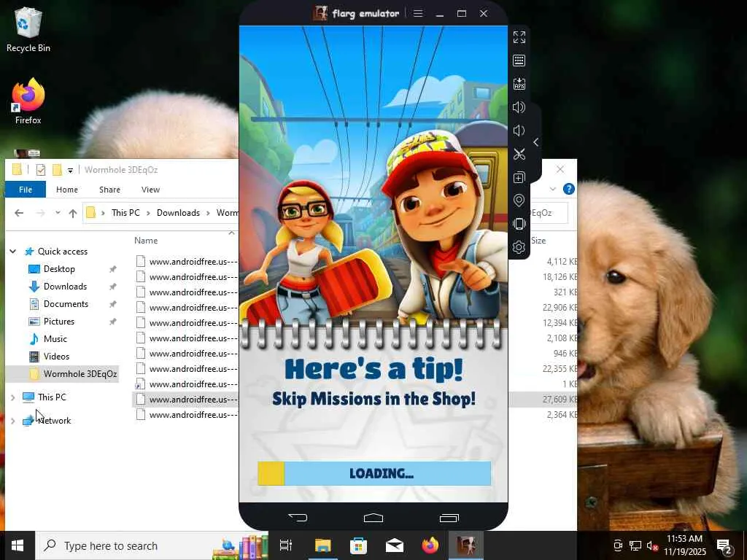Go back in File Explorer
747x560 pixels.
[19, 213]
